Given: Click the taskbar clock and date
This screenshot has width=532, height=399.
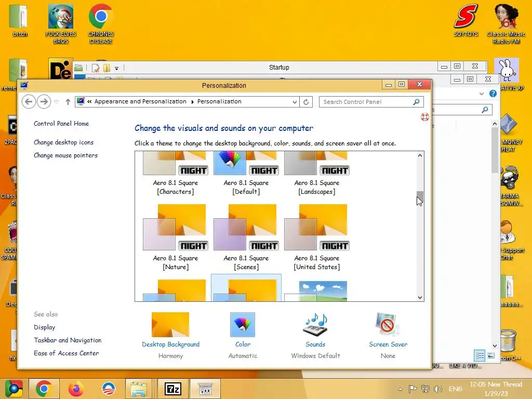Looking at the screenshot, I should (x=496, y=389).
